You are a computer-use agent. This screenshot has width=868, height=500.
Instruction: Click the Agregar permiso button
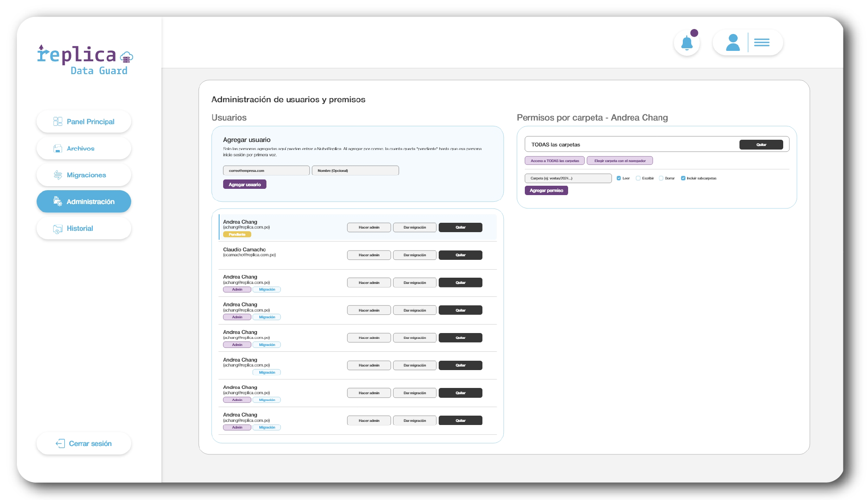pos(546,191)
